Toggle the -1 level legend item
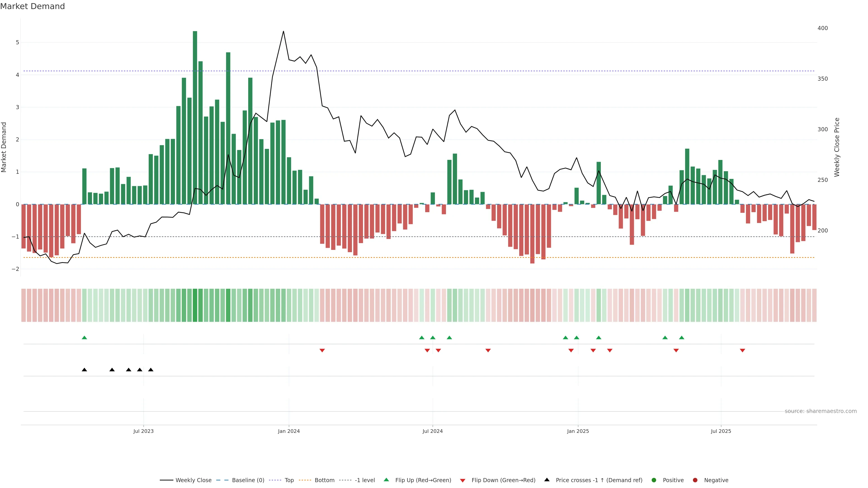 coord(365,480)
